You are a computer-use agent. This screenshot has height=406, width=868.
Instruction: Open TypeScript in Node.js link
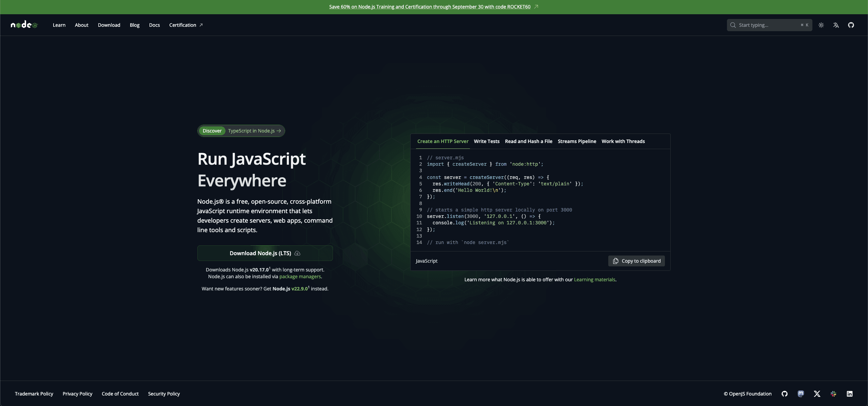(254, 131)
